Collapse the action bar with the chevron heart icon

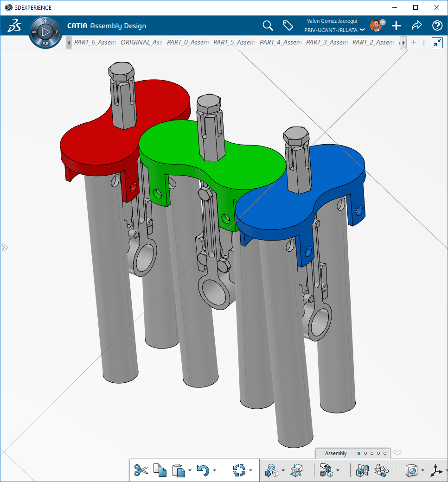tap(397, 452)
